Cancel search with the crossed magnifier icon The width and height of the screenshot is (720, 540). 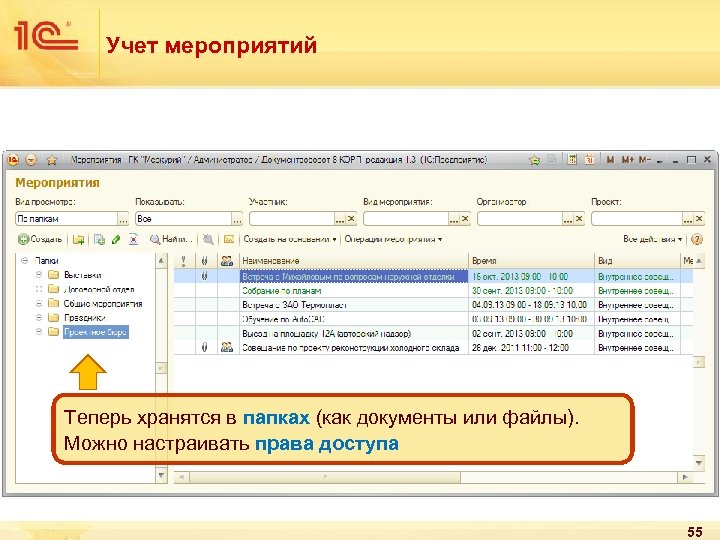208,239
